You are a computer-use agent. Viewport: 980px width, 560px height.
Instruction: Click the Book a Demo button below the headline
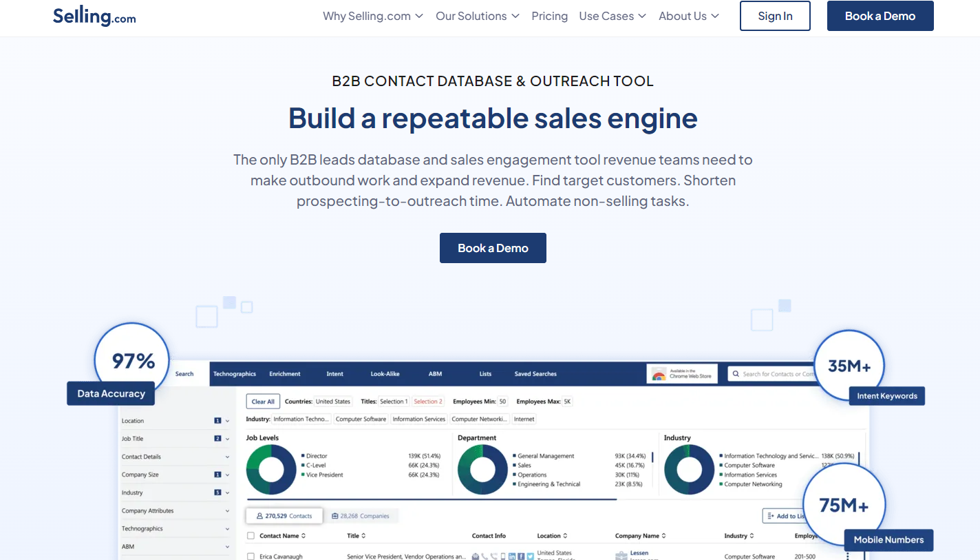click(x=493, y=248)
